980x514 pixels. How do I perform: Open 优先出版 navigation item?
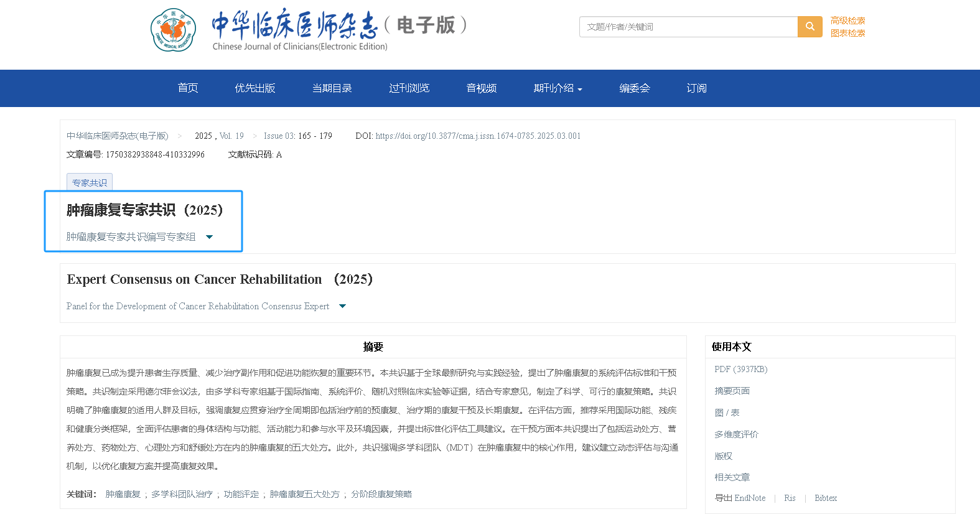coord(255,88)
